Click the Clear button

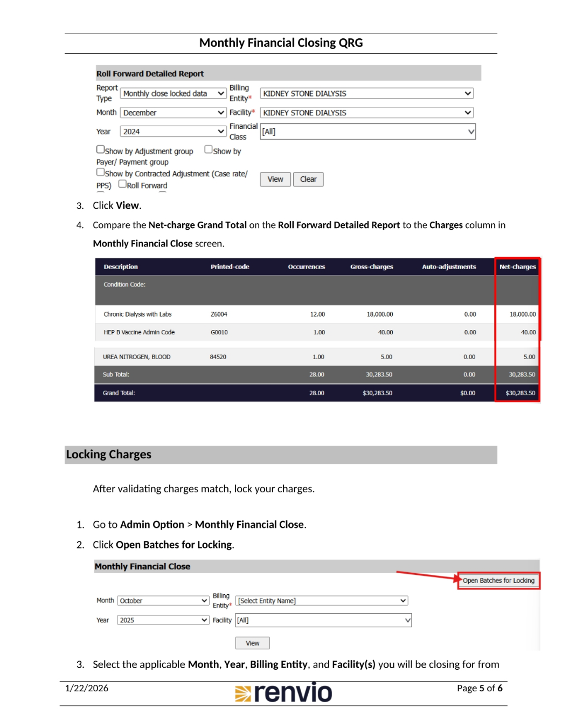308,179
